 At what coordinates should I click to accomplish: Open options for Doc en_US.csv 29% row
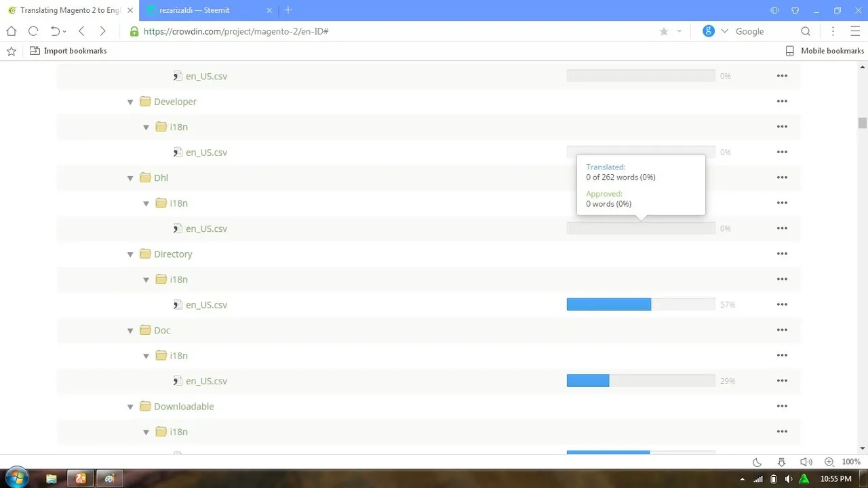pyautogui.click(x=782, y=381)
